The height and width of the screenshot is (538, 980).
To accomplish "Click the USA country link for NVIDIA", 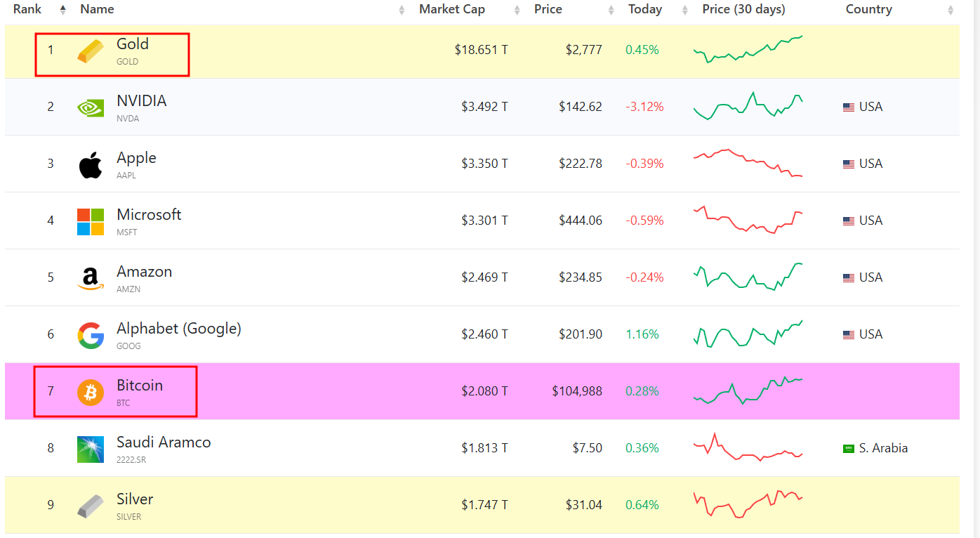I will [870, 107].
